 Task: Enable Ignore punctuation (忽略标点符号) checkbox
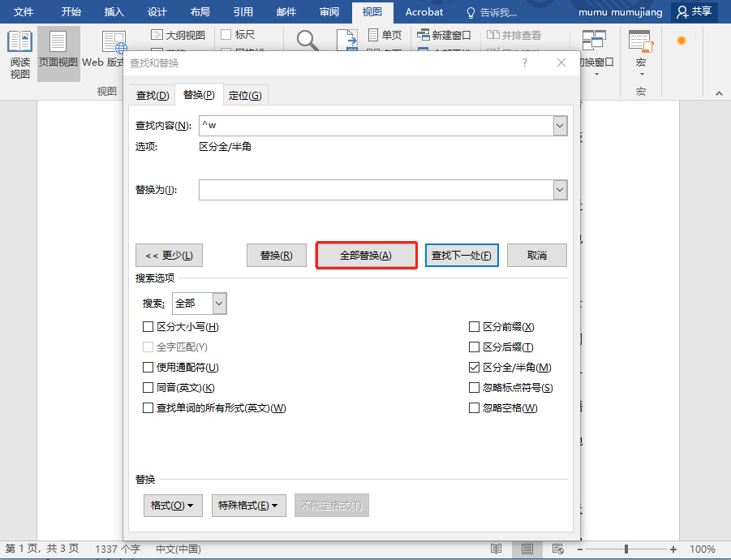[x=474, y=387]
